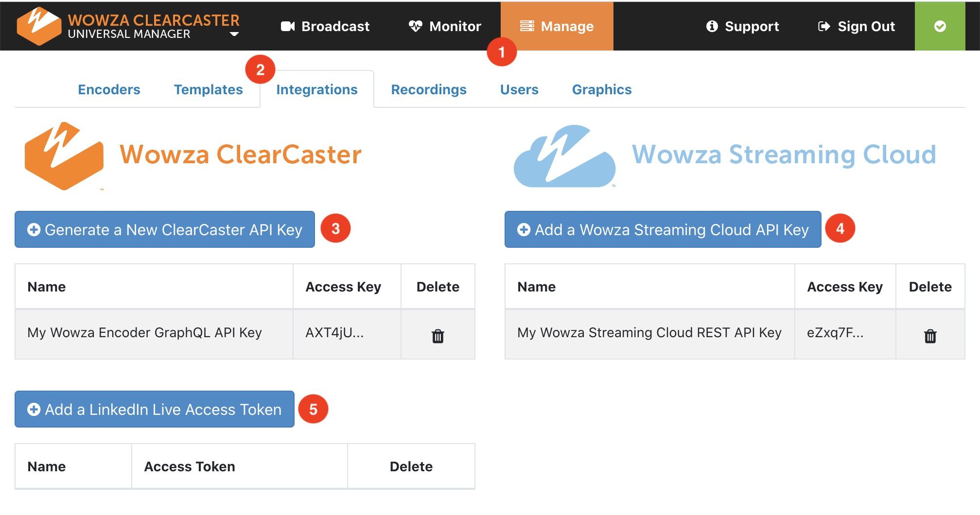Delete My Wowza Encoder GraphQL API Key

coord(438,336)
